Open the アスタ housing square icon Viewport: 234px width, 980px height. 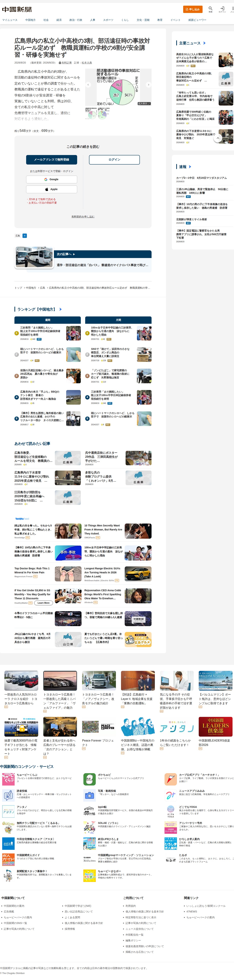(x=8, y=843)
